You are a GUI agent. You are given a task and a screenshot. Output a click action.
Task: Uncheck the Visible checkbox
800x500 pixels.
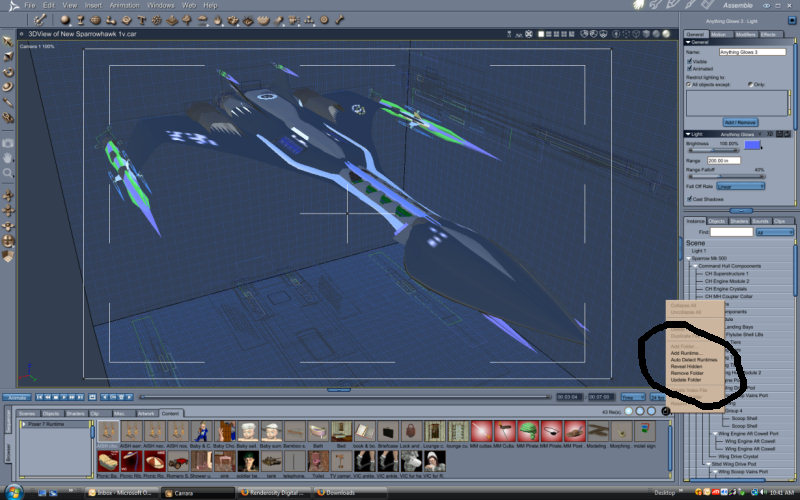tap(689, 59)
